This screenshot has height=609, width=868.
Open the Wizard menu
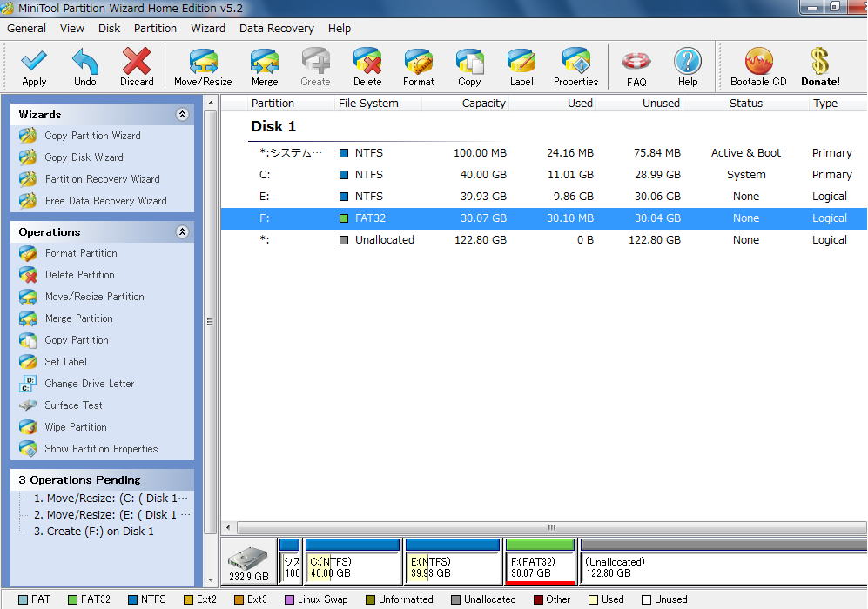208,28
